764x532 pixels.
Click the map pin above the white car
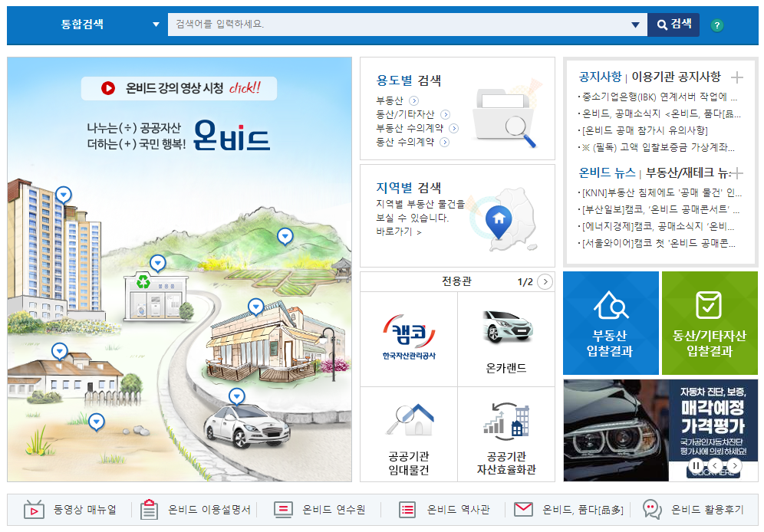(x=237, y=396)
